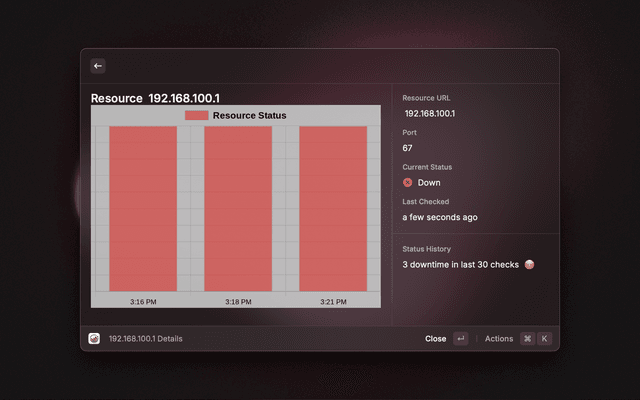This screenshot has height=400, width=640.
Task: Click the Close button
Action: pyautogui.click(x=436, y=339)
